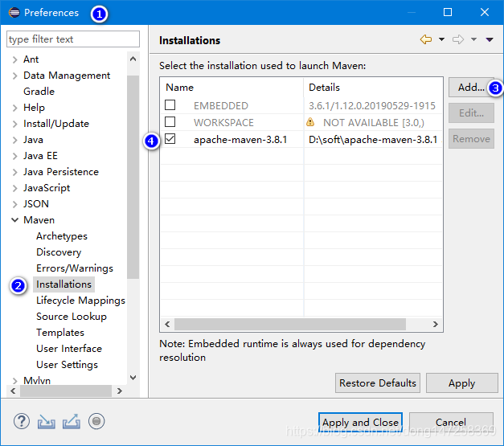Open the view menu triangle in Installations header
Screen dimensions: 504x446
coord(490,39)
